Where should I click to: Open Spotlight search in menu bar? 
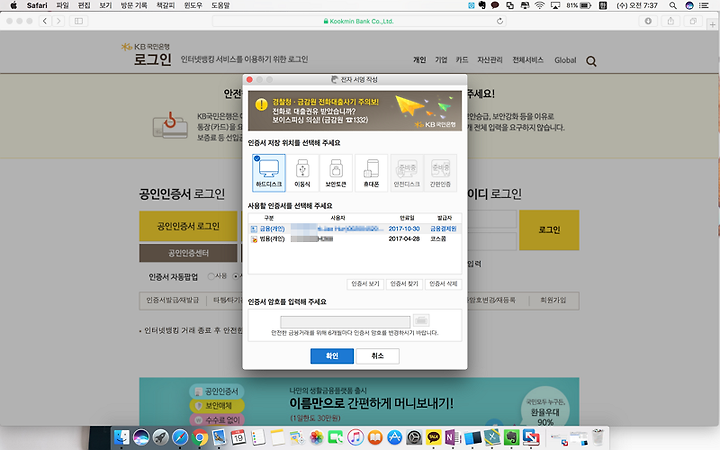click(673, 6)
